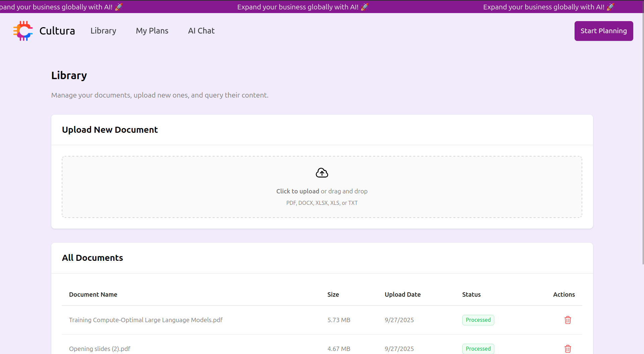Click the Actions column header

tap(564, 294)
